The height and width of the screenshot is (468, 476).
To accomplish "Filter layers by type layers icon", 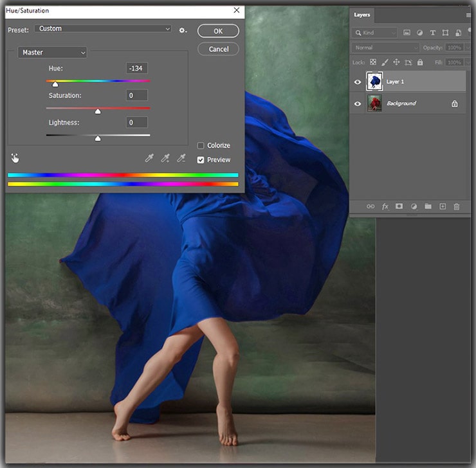I will pyautogui.click(x=433, y=32).
